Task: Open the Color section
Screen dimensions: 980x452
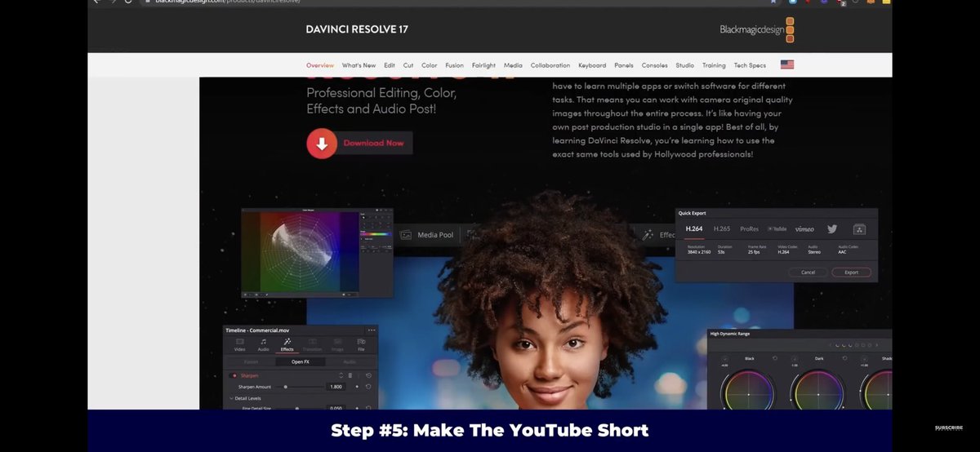Action: click(430, 65)
